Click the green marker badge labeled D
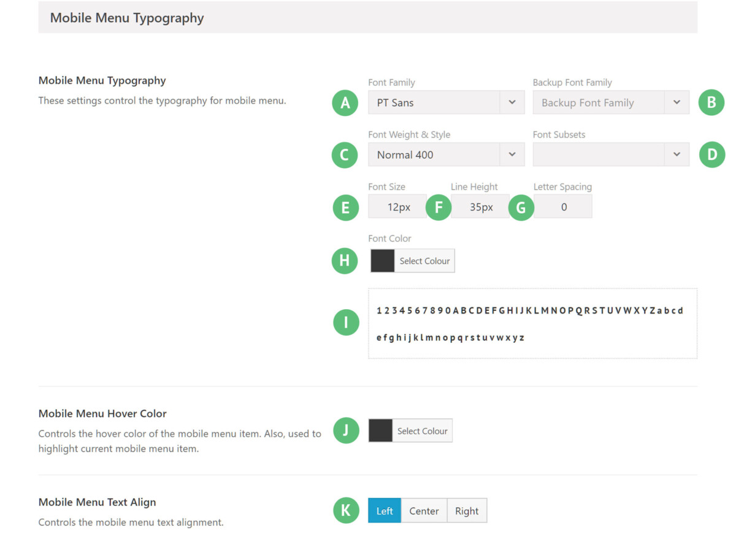 pos(711,155)
